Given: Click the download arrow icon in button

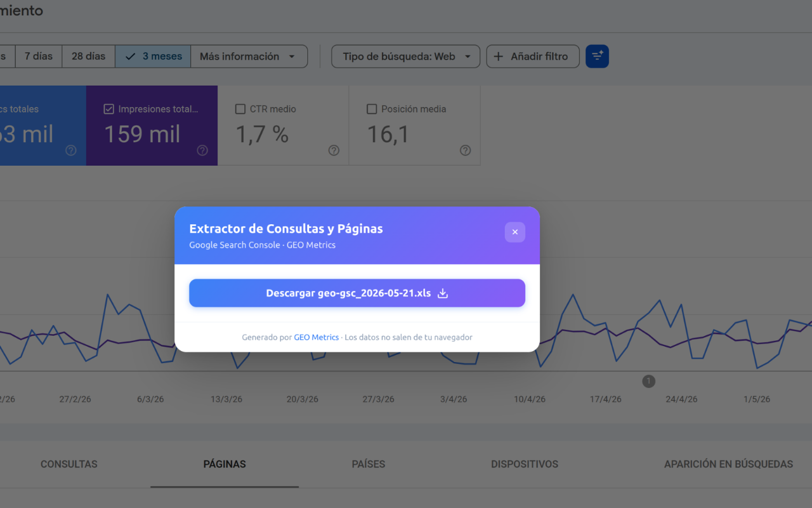Looking at the screenshot, I should pyautogui.click(x=443, y=293).
